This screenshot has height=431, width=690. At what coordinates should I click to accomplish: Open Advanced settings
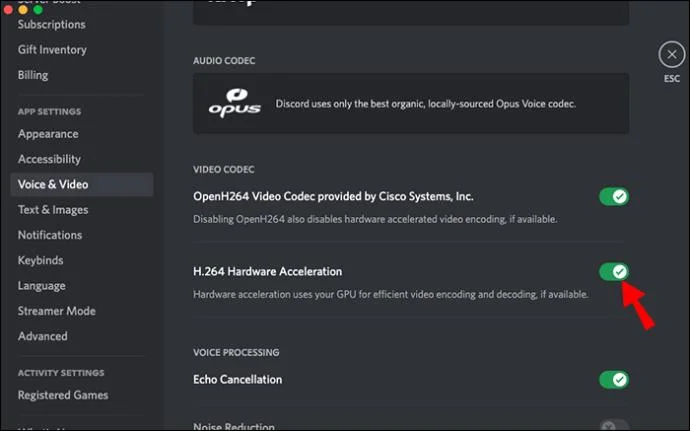(43, 336)
